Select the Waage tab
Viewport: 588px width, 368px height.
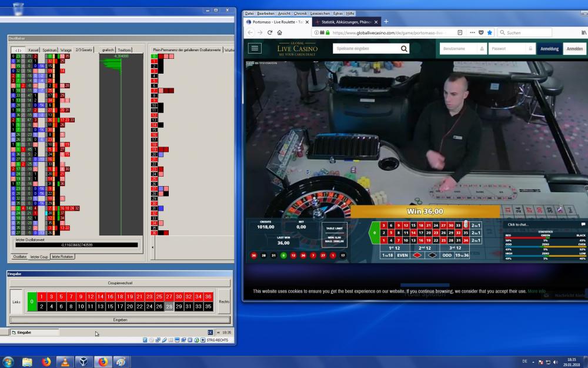66,50
